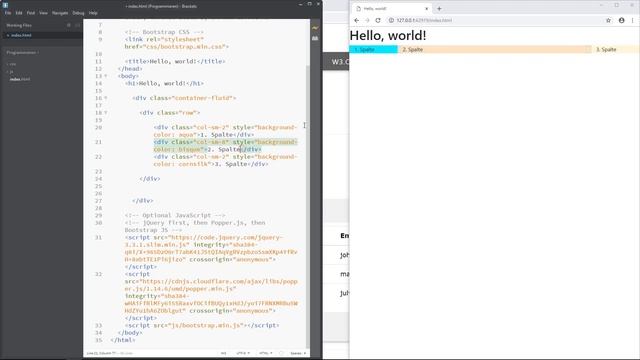
Task: Open UTF-8 encoding dropdown in status bar
Action: tap(243, 353)
